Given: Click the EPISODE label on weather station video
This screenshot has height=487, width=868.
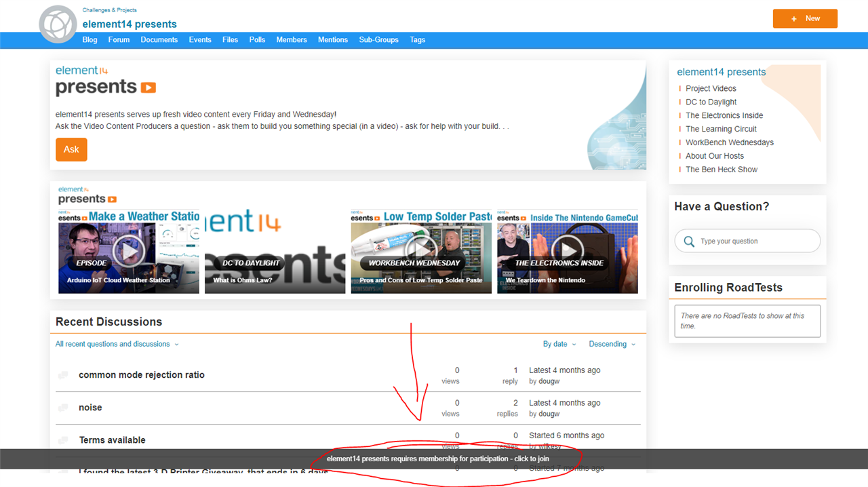Looking at the screenshot, I should pos(91,262).
